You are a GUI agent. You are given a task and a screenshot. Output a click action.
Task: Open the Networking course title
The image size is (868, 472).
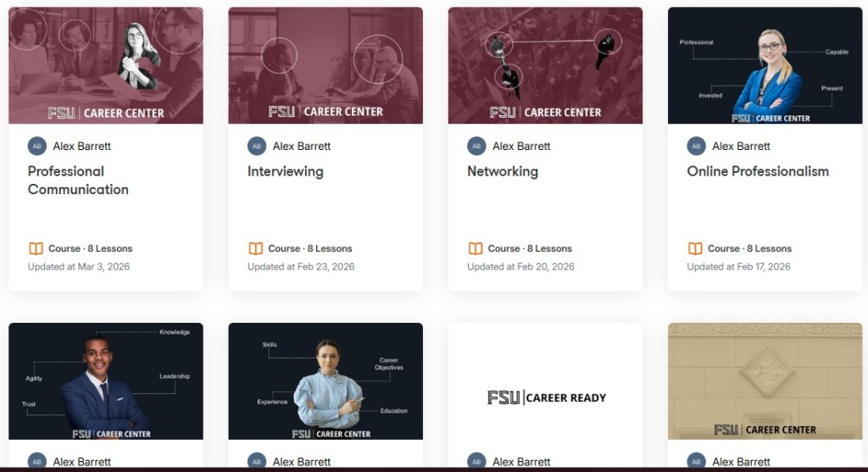503,171
